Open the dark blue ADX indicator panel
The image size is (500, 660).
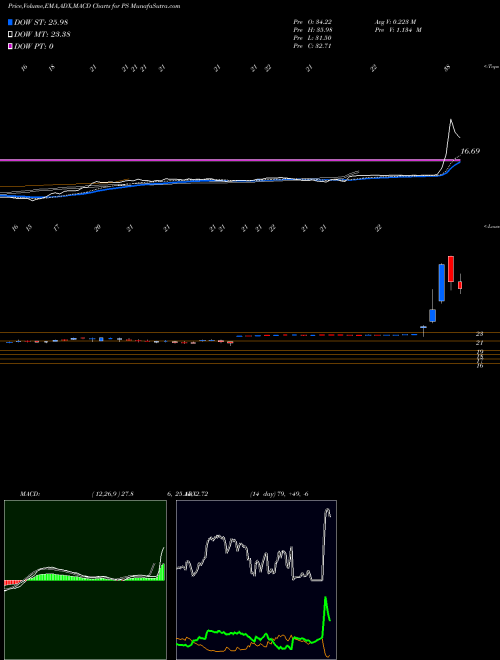pos(256,580)
